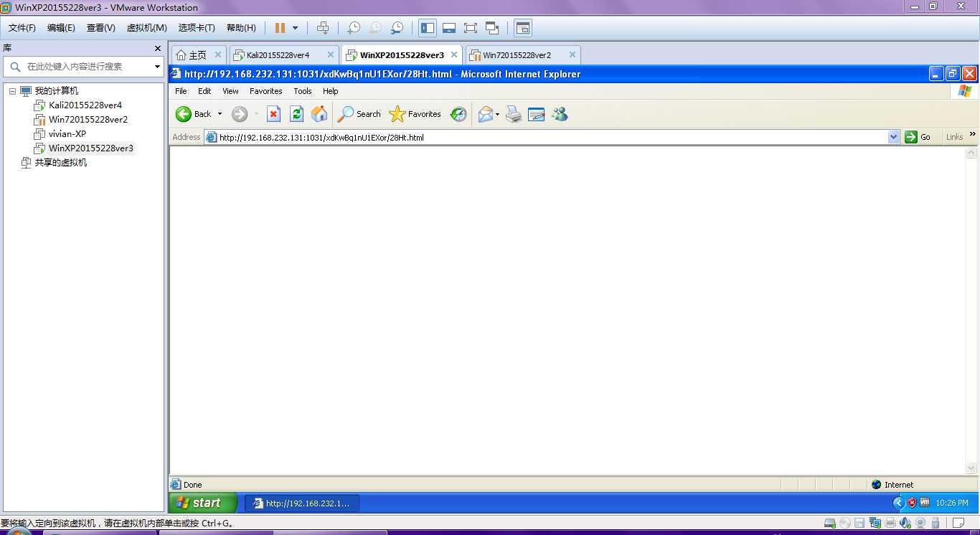Open Internet Explorer File menu

point(181,91)
